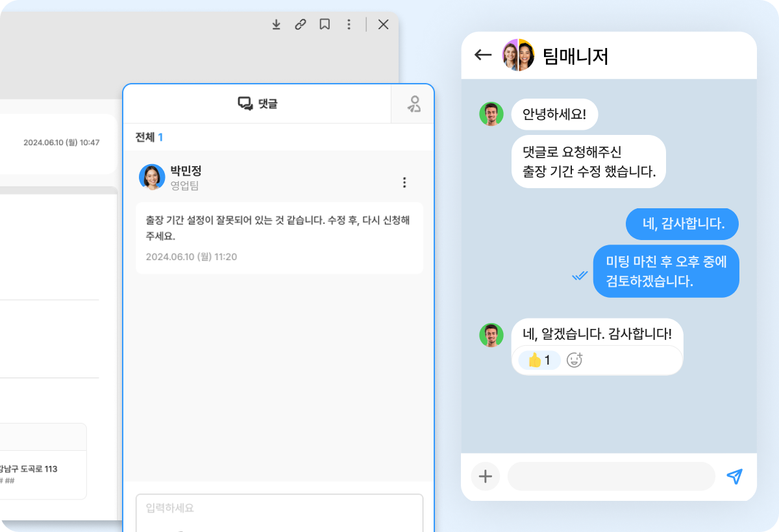Copy link with the chain icon

point(300,25)
